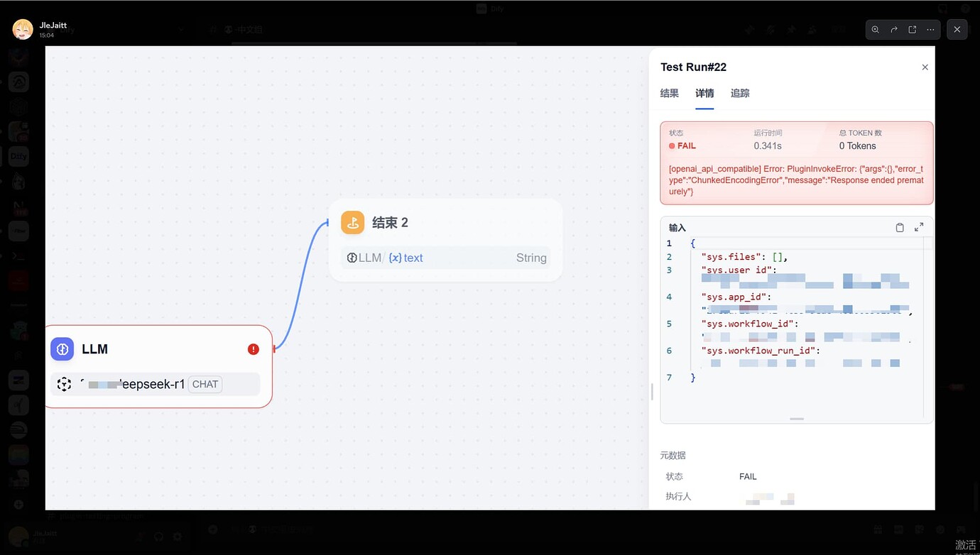Click the CHAT badge on the LLM node
This screenshot has height=555, width=980.
tap(205, 385)
